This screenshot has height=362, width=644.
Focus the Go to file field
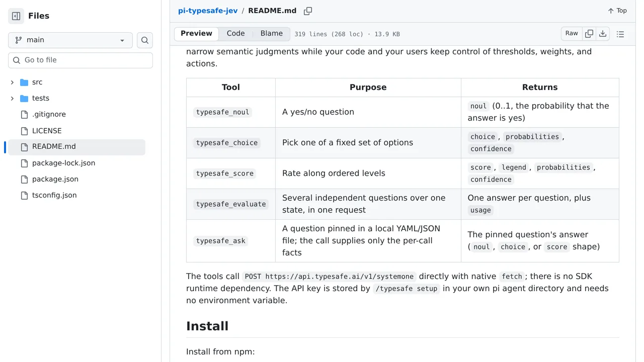click(x=80, y=60)
